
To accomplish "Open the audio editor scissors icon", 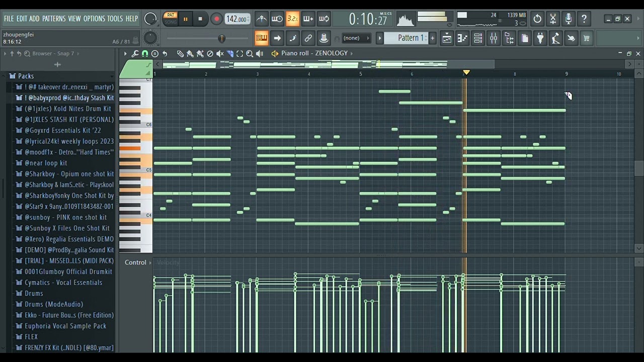I will coord(553,19).
